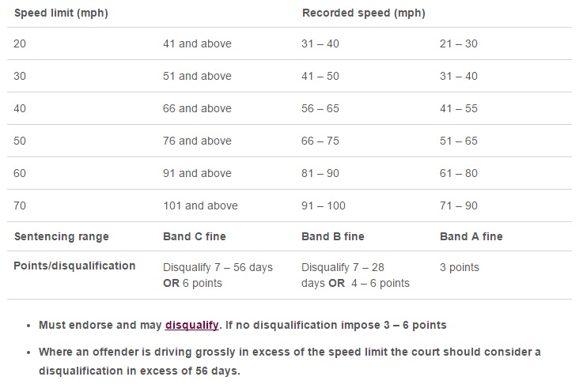Select the 71 – 90 speed range
583x392 pixels.
(x=459, y=205)
